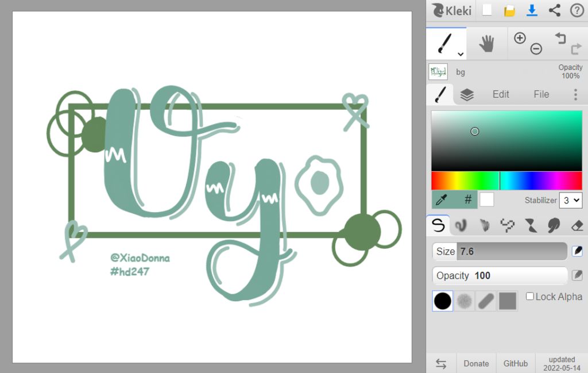The width and height of the screenshot is (588, 373).
Task: Click the bg layer thumbnail preview
Action: [438, 71]
